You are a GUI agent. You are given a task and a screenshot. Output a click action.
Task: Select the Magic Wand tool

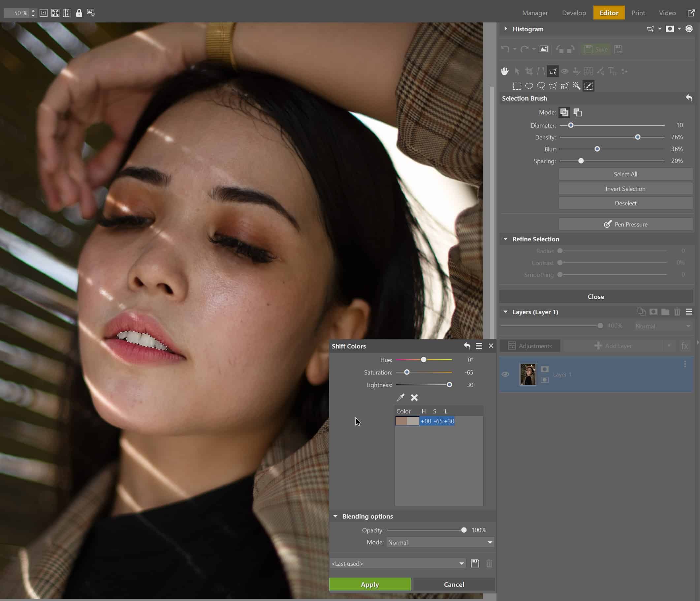tap(576, 86)
